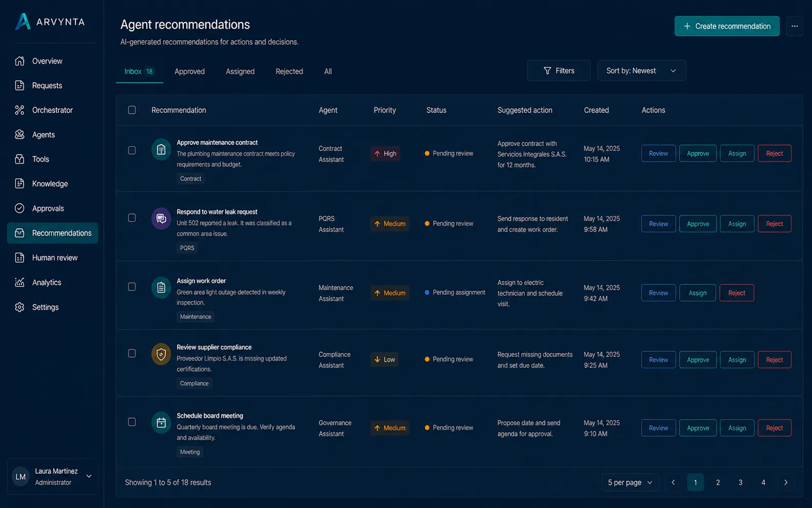Open the three-dot more options menu
812x508 pixels.
(795, 26)
